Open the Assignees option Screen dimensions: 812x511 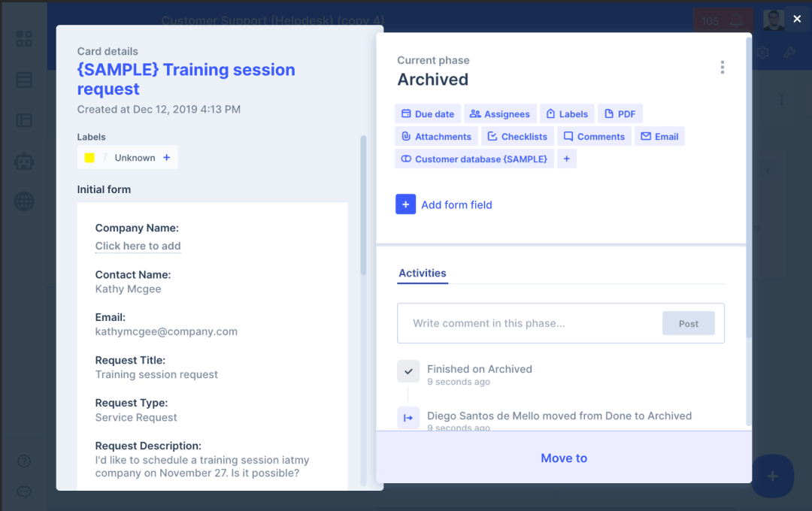[x=500, y=114]
